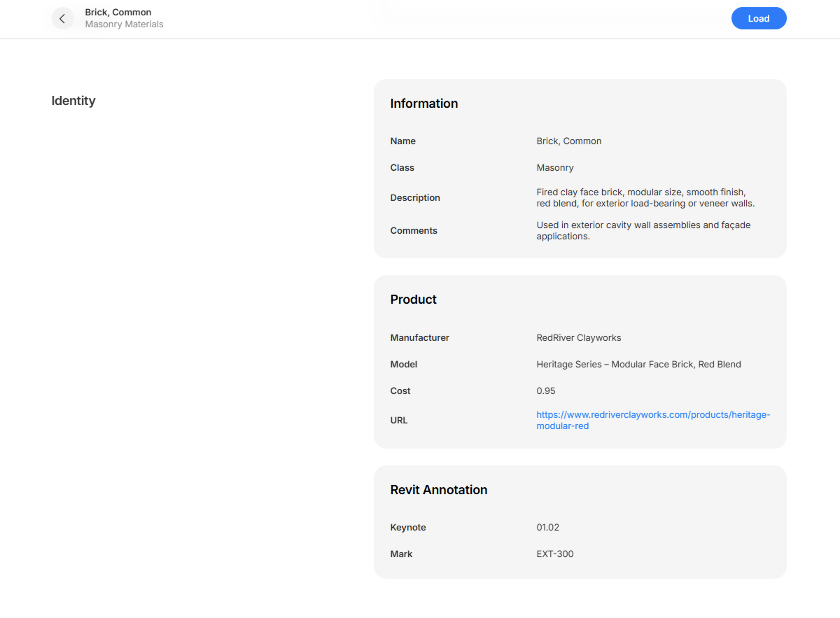The image size is (840, 618).
Task: Click the Keynote value 01.02
Action: click(x=547, y=527)
